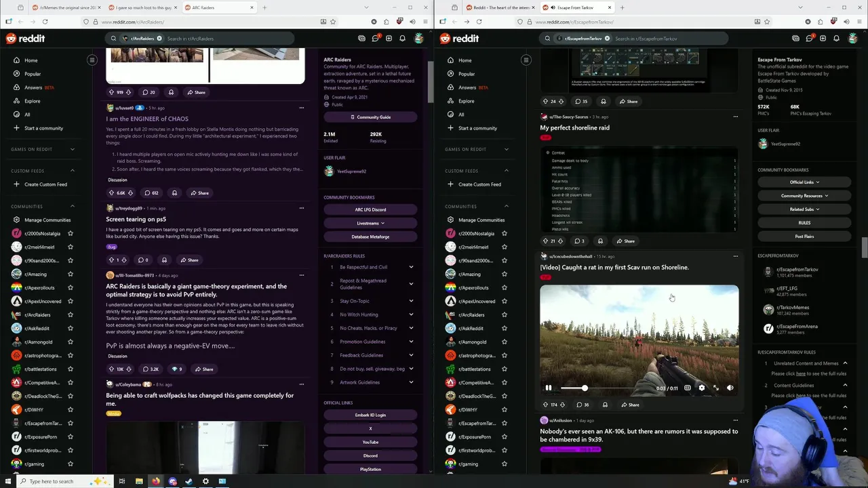
Task: Favorite r/ArcRaiders star in left window
Action: coord(71,314)
